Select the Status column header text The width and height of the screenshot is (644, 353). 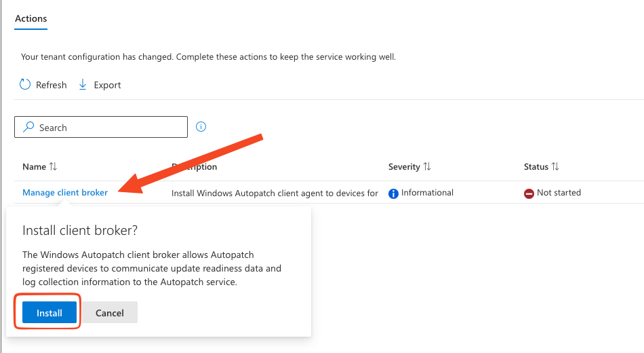click(536, 167)
